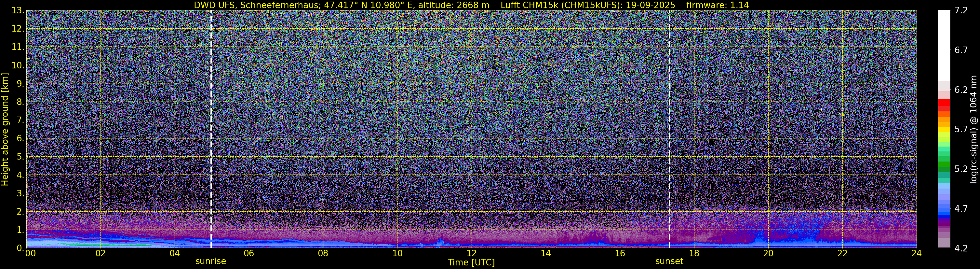Image resolution: width=980 pixels, height=269 pixels.
Task: Click the 2 km tick label on the height axis
Action: 20,212
